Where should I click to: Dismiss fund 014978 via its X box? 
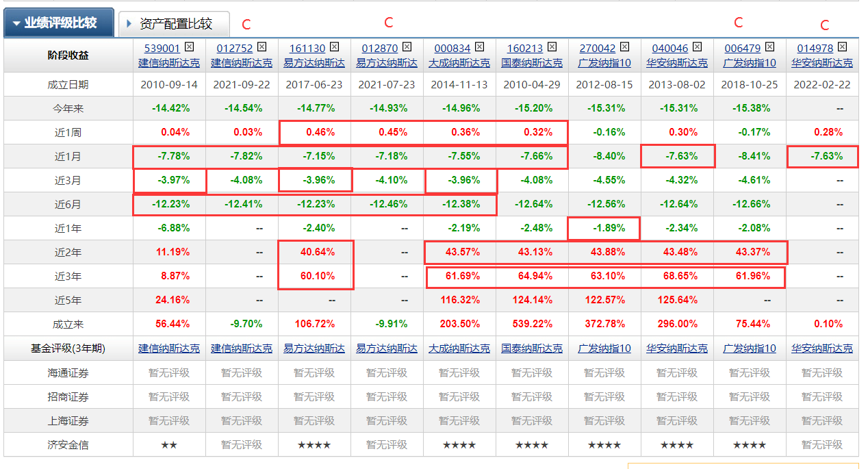click(843, 47)
